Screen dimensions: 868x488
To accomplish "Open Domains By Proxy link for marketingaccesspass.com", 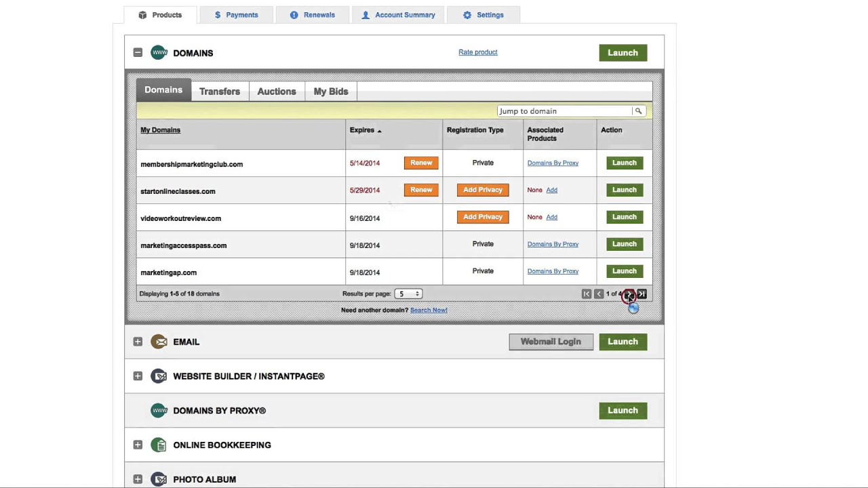I will tap(553, 244).
